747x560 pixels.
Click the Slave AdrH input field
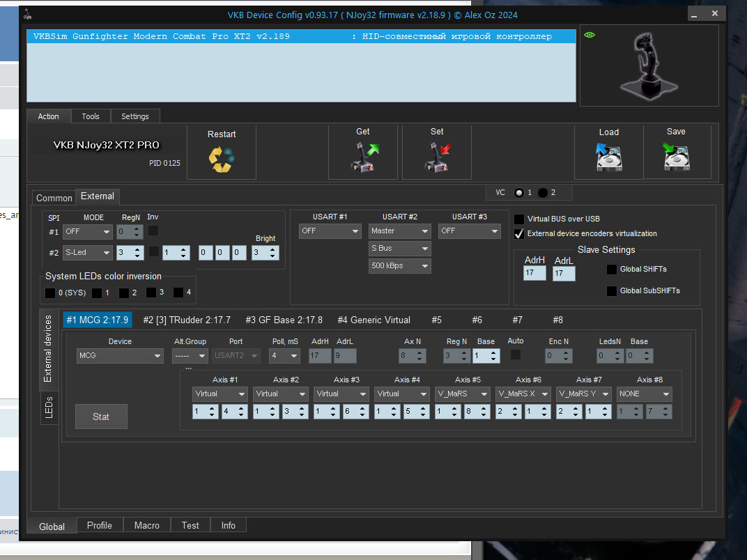534,273
